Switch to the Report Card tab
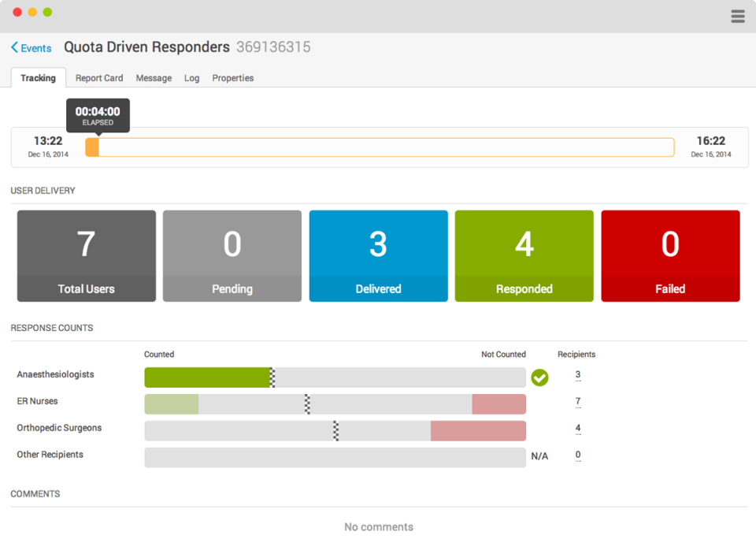Screen dimensions: 756x539 point(99,78)
